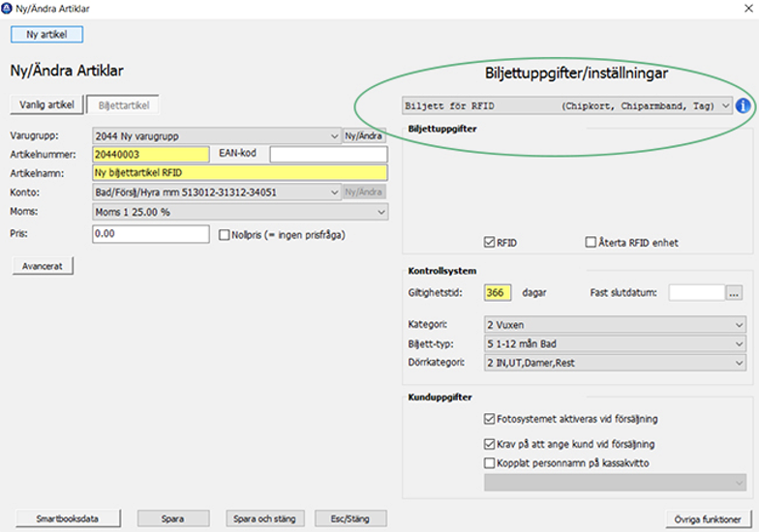This screenshot has height=532, width=759.
Task: Uncheck the RFID checkbox
Action: point(490,242)
